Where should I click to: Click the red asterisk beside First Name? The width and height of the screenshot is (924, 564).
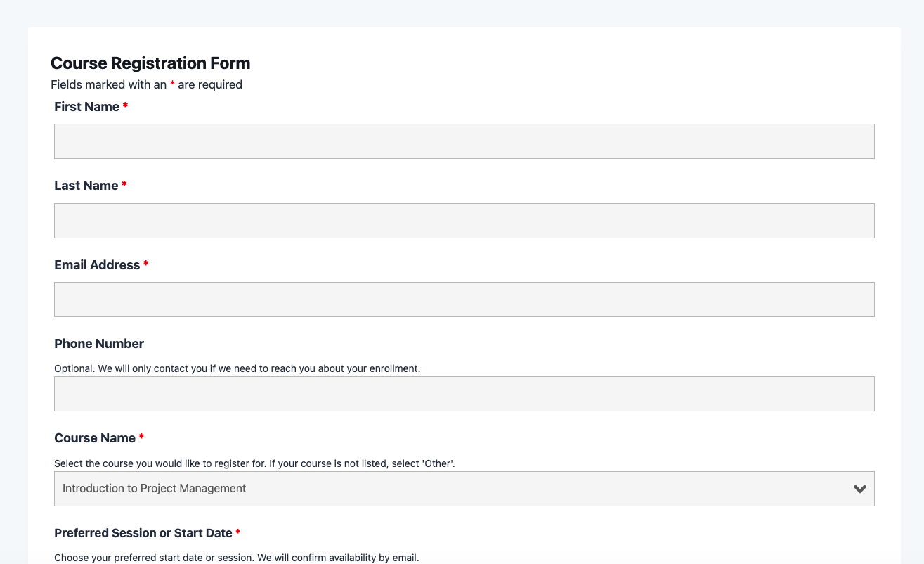(125, 106)
